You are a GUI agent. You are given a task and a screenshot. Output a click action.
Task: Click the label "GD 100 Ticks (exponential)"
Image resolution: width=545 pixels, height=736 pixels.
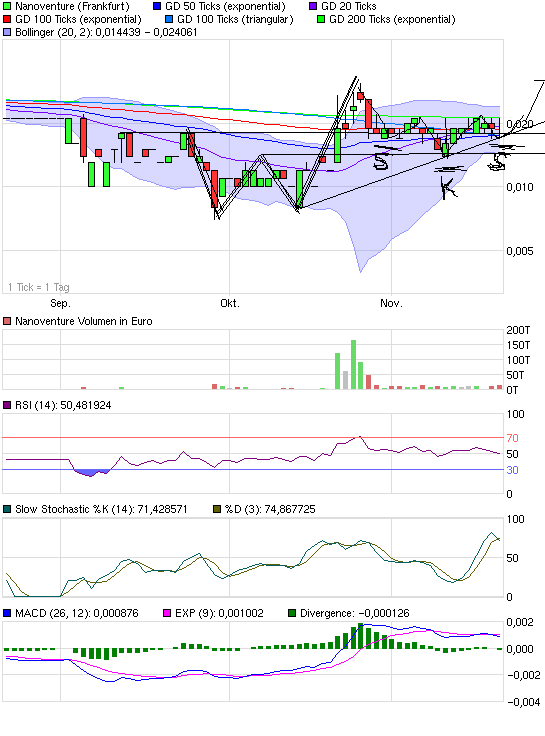[78, 19]
